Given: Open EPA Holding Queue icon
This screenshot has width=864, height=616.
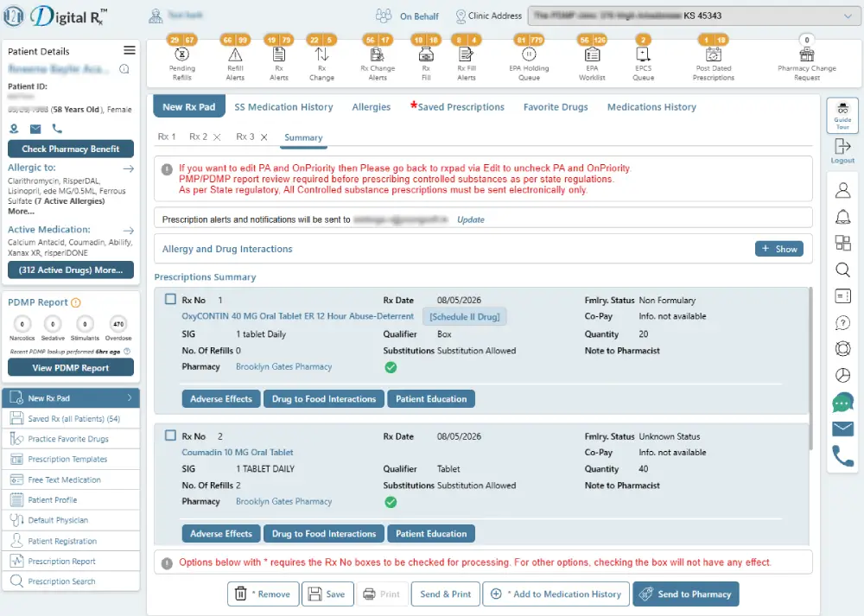Looking at the screenshot, I should coord(529,54).
